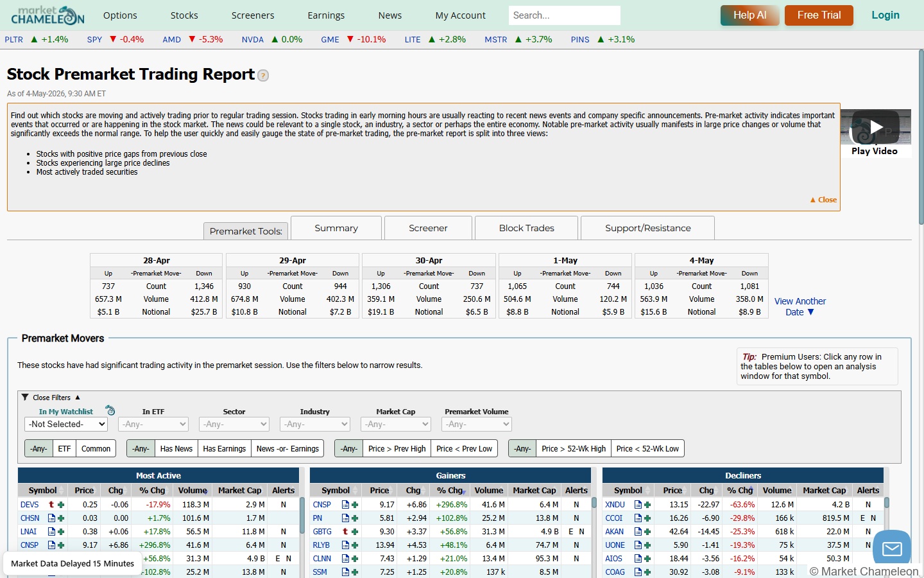Select Price > 52-Wk High filter

573,448
